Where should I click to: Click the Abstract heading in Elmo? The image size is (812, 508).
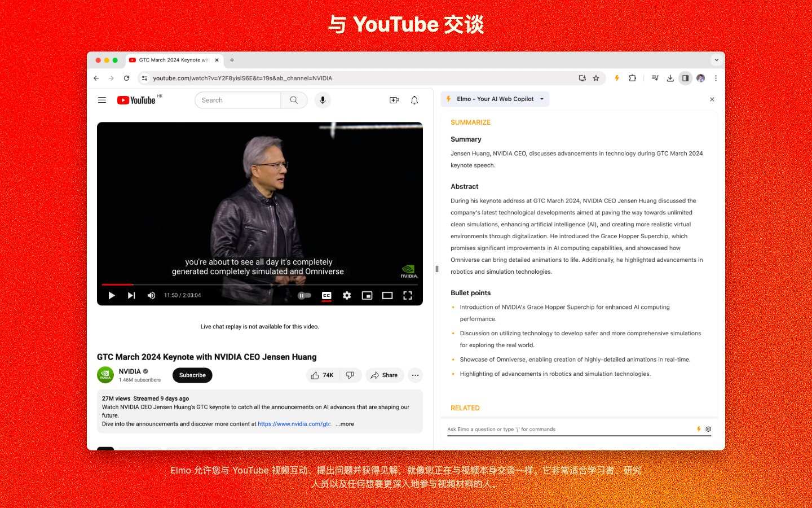(x=464, y=187)
